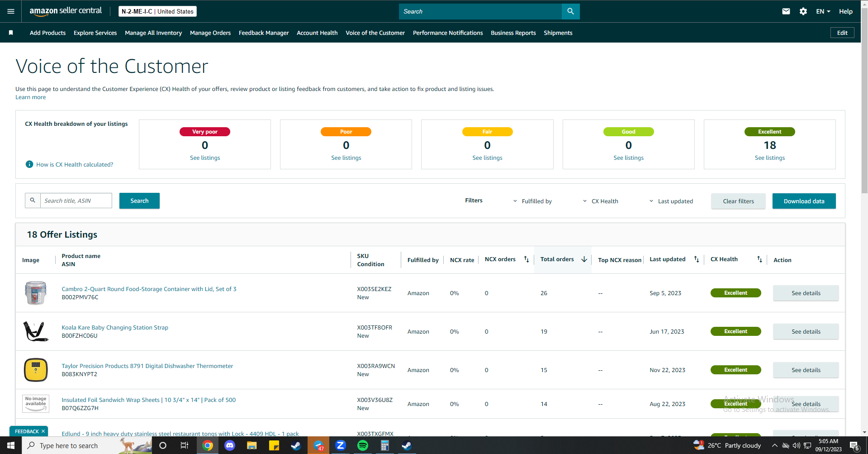This screenshot has width=868, height=454.
Task: Close the FEEDBACK tab widget
Action: coord(43,431)
